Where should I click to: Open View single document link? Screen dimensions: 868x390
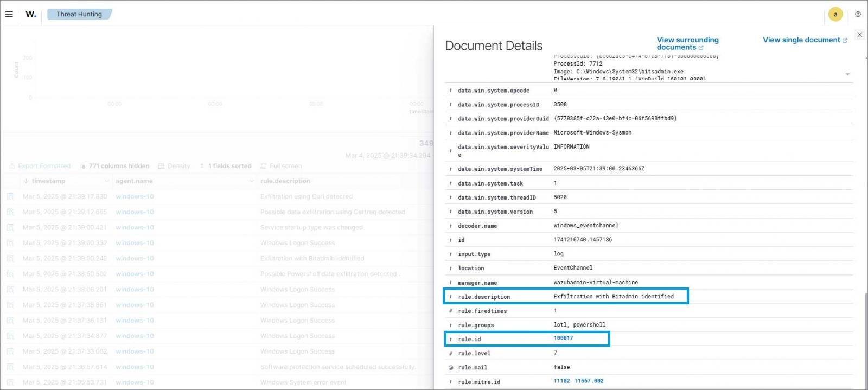tap(805, 40)
